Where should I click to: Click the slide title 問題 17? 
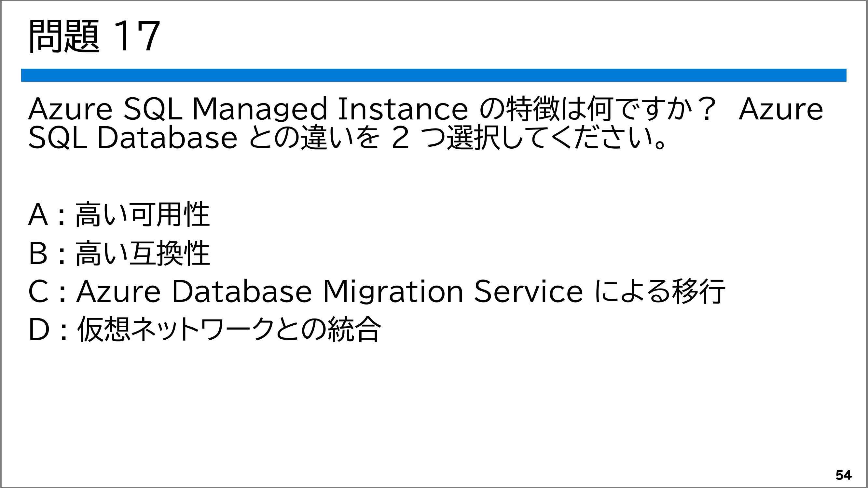tap(94, 36)
